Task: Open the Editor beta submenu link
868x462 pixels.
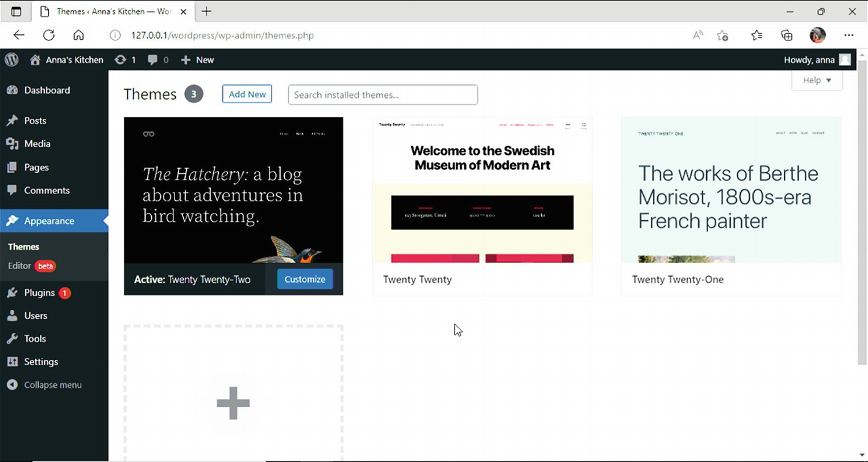Action: coord(20,266)
